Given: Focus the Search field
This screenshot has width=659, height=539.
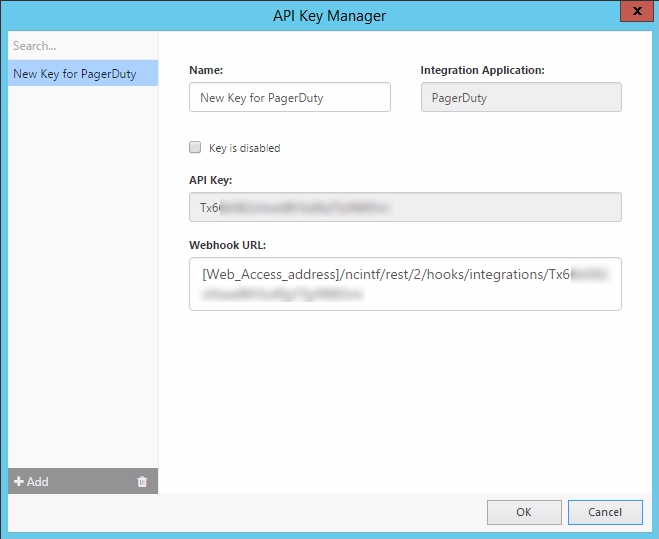Looking at the screenshot, I should (83, 46).
